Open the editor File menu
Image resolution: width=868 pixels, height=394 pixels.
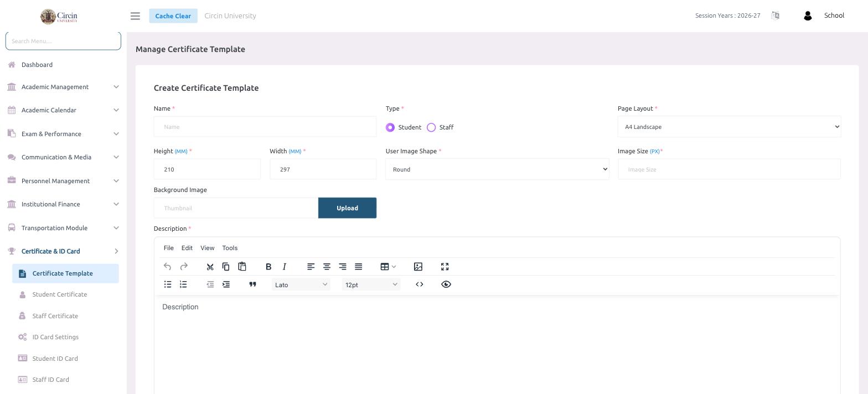pyautogui.click(x=169, y=248)
